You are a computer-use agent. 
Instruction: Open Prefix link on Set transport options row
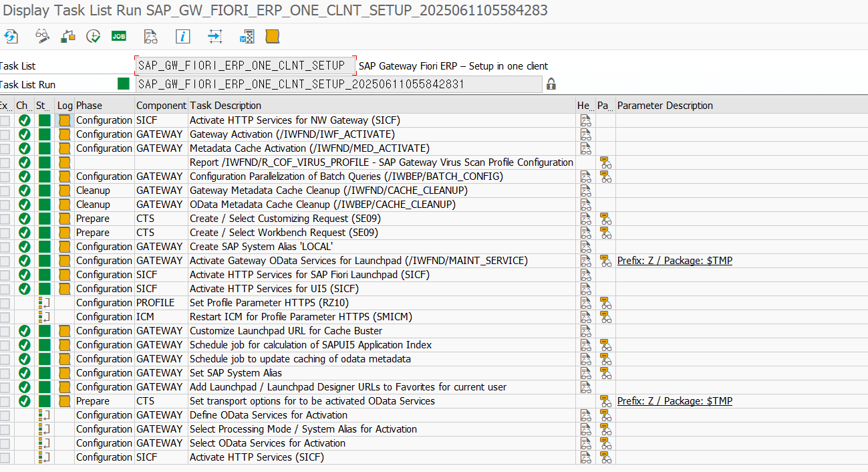(x=675, y=401)
